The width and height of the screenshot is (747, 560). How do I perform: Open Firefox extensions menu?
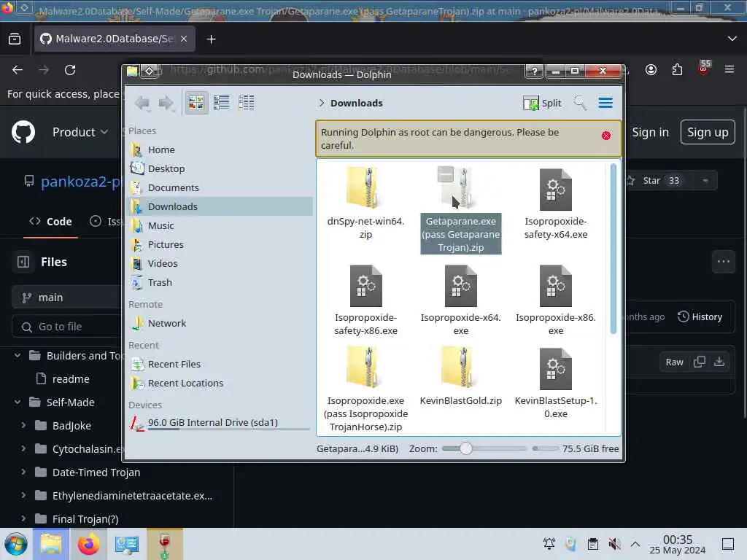(x=677, y=69)
